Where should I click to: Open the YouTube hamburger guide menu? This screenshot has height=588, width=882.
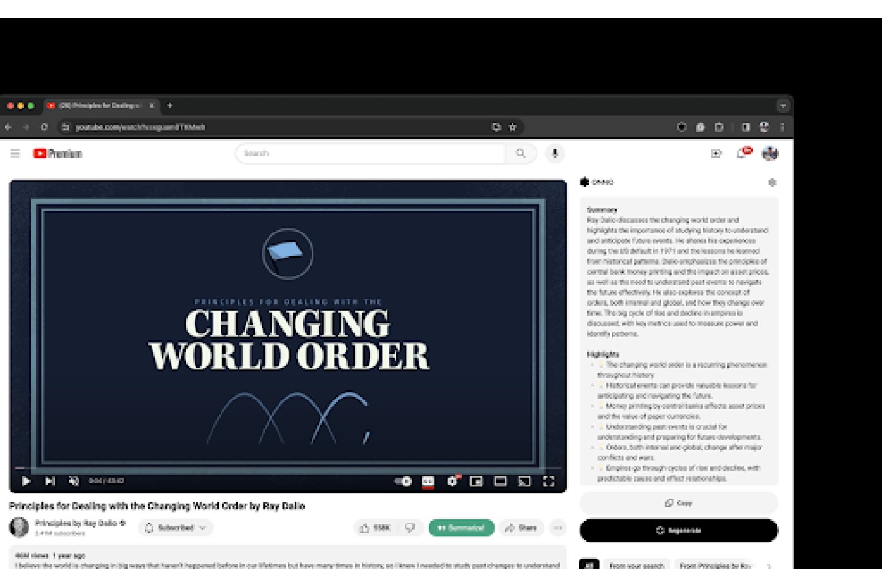15,153
